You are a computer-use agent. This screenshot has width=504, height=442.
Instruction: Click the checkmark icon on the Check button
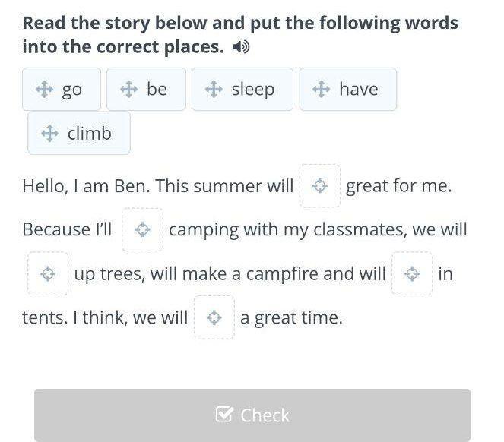pos(224,415)
